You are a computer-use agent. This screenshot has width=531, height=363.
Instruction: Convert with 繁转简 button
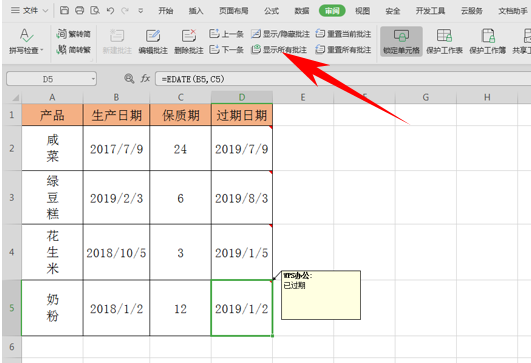click(x=73, y=34)
